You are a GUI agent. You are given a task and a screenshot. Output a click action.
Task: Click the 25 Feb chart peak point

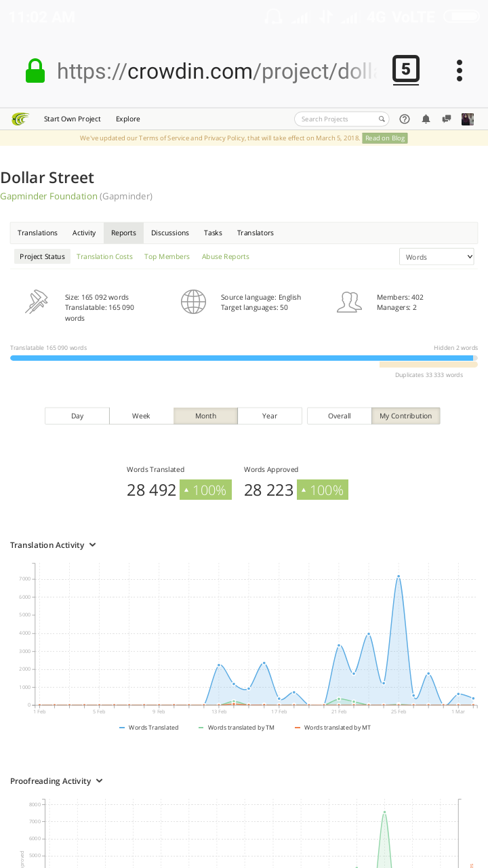(399, 576)
